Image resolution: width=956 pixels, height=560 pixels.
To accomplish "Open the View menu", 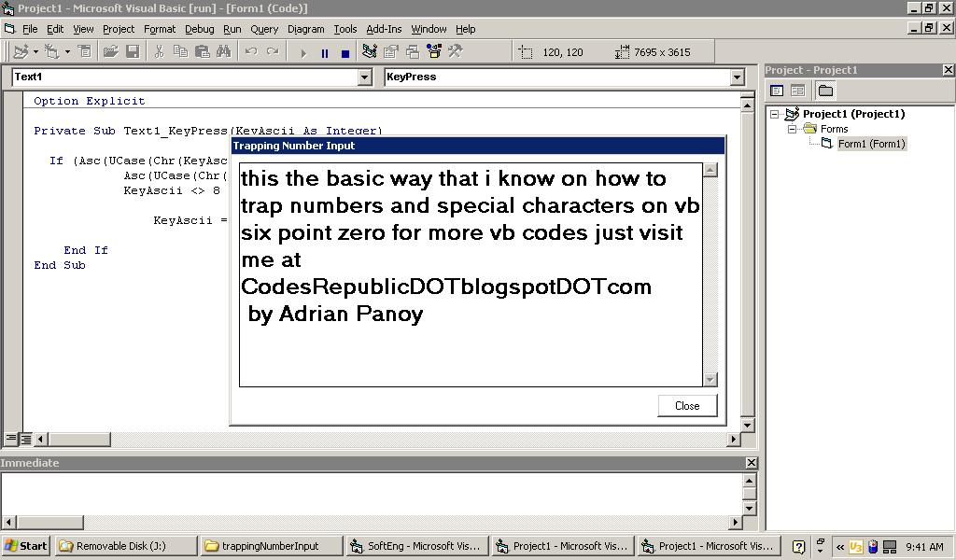I will [x=83, y=29].
